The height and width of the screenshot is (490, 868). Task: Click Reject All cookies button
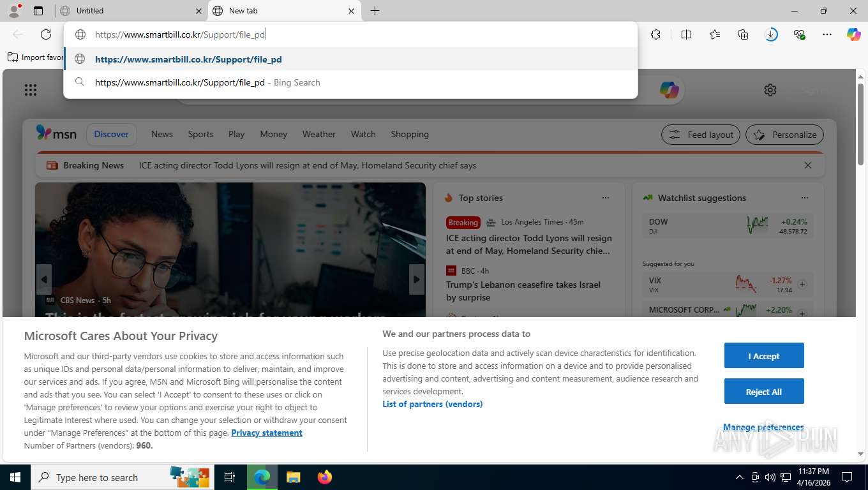tap(764, 392)
